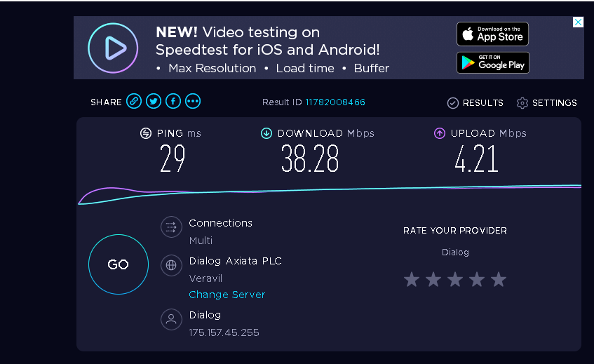
Task: Click the Change Server link
Action: (227, 295)
